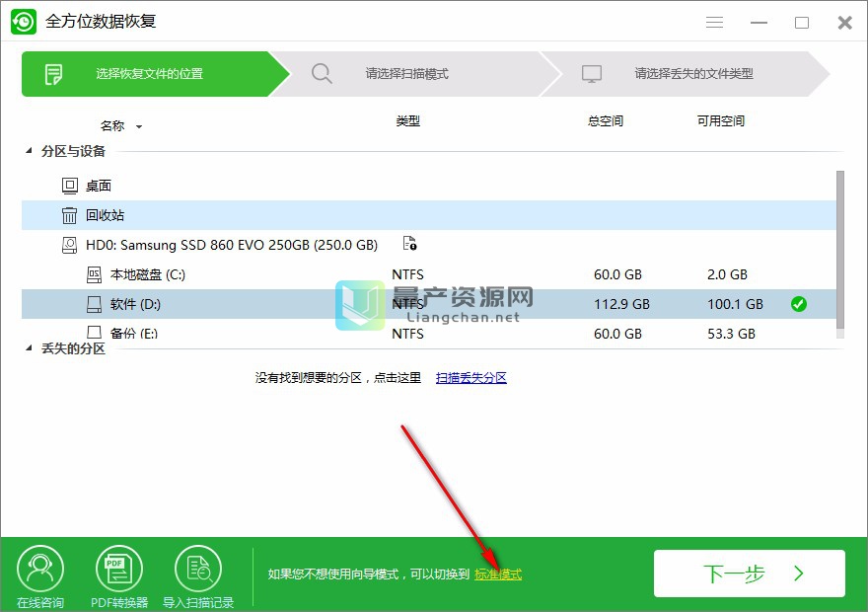The width and height of the screenshot is (868, 612).
Task: Click the 可用空间 column header
Action: click(x=721, y=120)
